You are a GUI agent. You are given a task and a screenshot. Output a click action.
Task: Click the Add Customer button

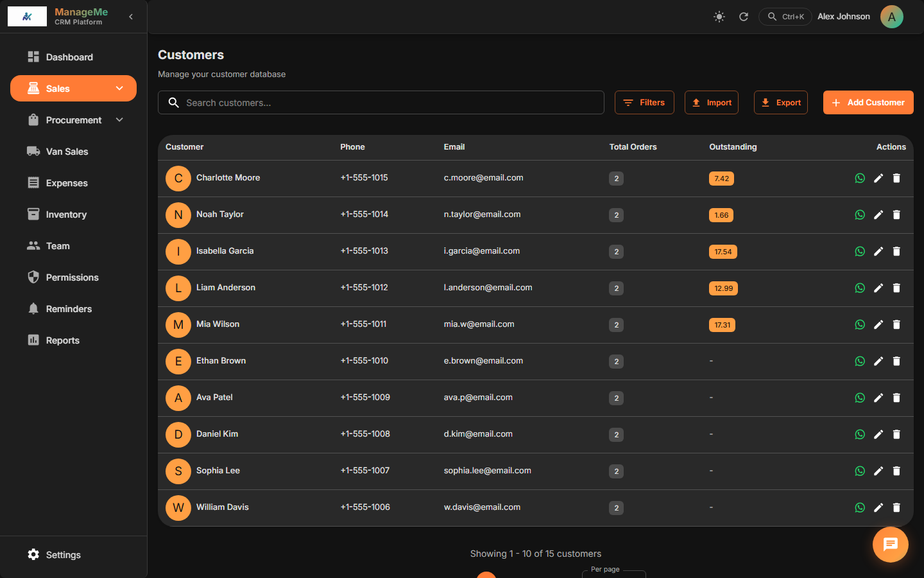(868, 103)
